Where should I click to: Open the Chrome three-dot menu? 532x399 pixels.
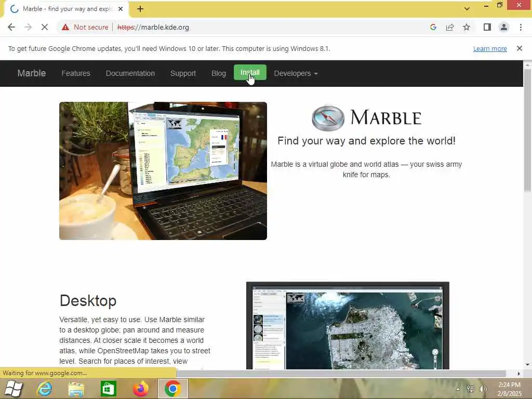coord(521,27)
